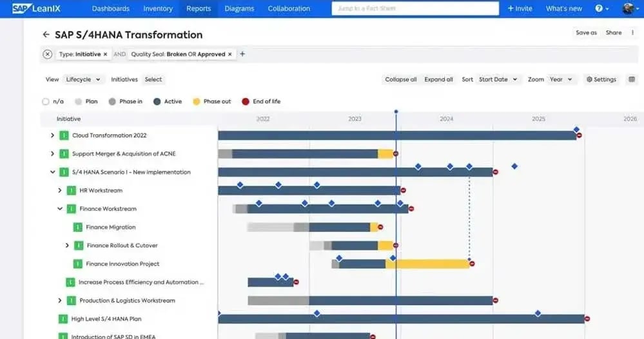
Task: Open Introduction of SAP SD in EMEA
Action: (113, 336)
